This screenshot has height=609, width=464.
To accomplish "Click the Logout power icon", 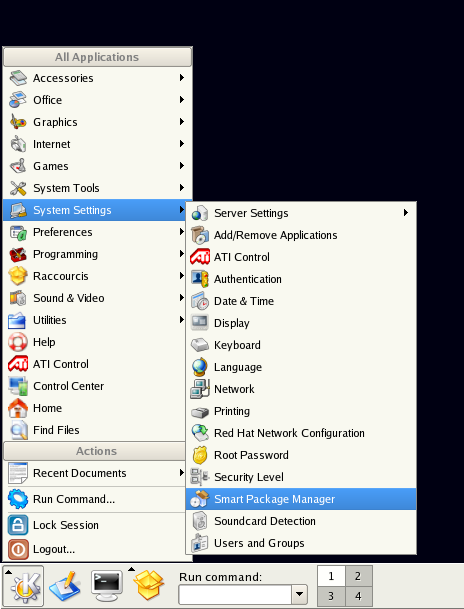I will (18, 549).
